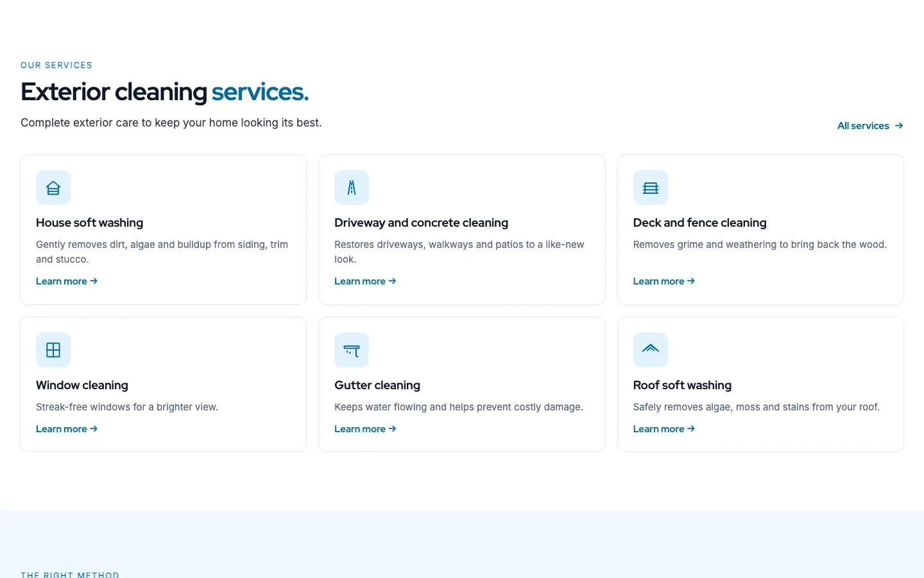Click the Exterior cleaning services main heading

[x=165, y=92]
